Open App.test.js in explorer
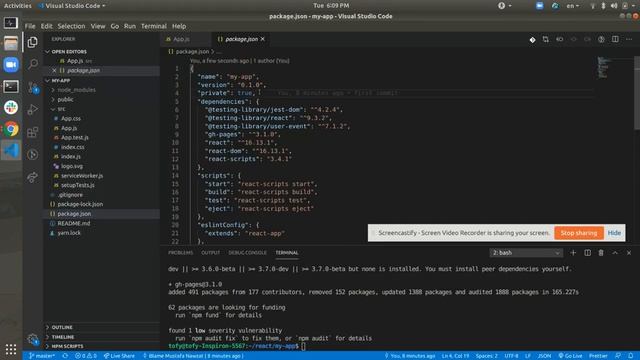640x360 pixels. pyautogui.click(x=75, y=138)
